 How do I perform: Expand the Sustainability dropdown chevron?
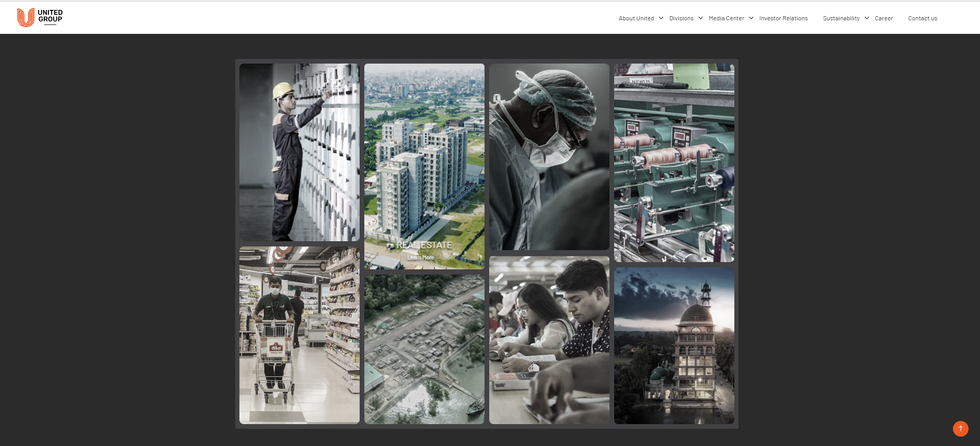click(x=867, y=18)
